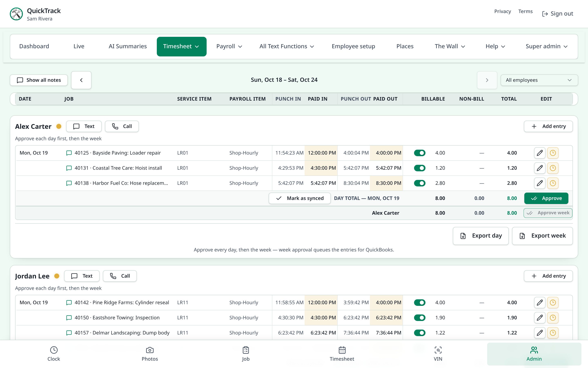The image size is (588, 368).
Task: Open Photos in bottom navigation
Action: click(150, 354)
